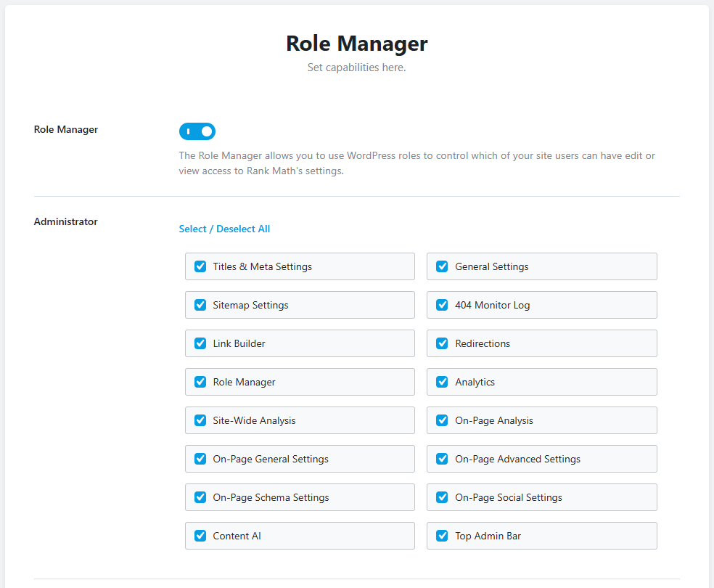Uncheck the Content AI checkbox
Screen dimensions: 714x588
(200, 536)
